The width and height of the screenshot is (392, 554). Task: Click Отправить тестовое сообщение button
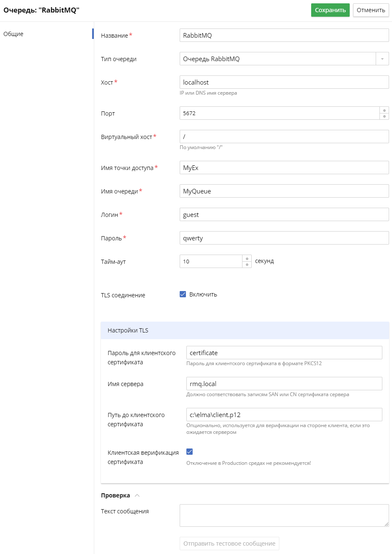click(x=230, y=544)
